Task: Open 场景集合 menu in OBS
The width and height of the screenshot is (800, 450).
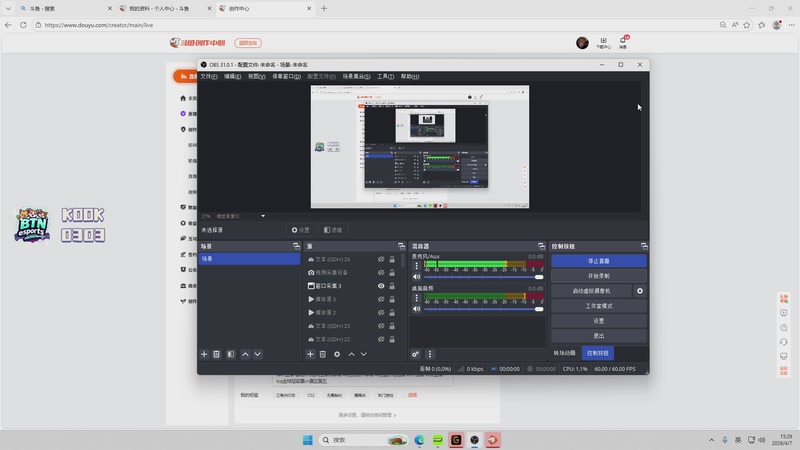Action: [x=356, y=77]
